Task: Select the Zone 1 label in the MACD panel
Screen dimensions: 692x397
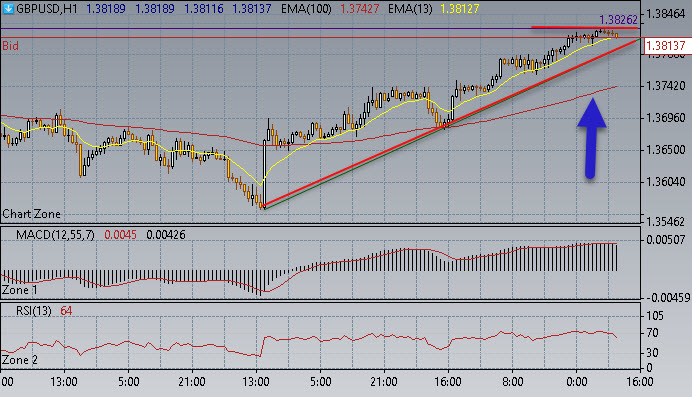Action: click(x=20, y=290)
